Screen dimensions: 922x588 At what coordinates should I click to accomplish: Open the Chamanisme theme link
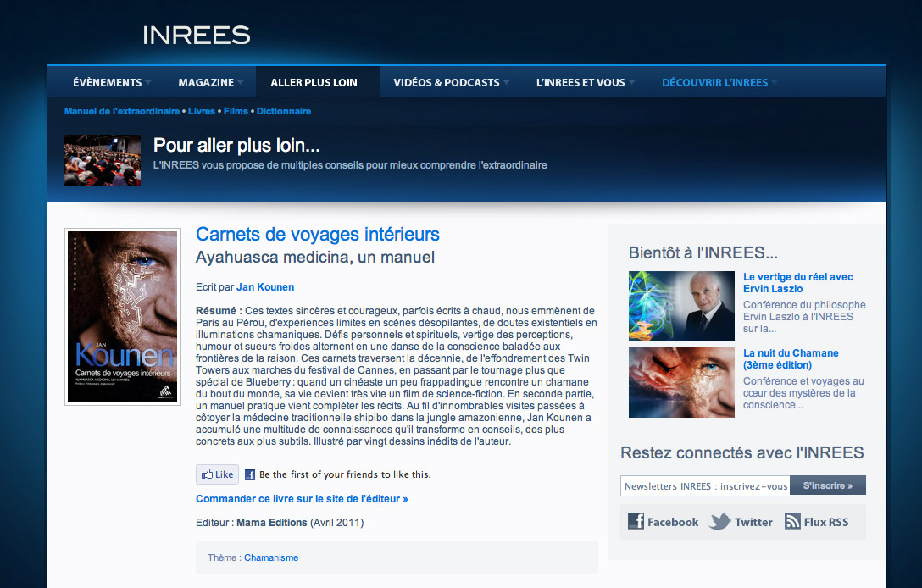(271, 557)
